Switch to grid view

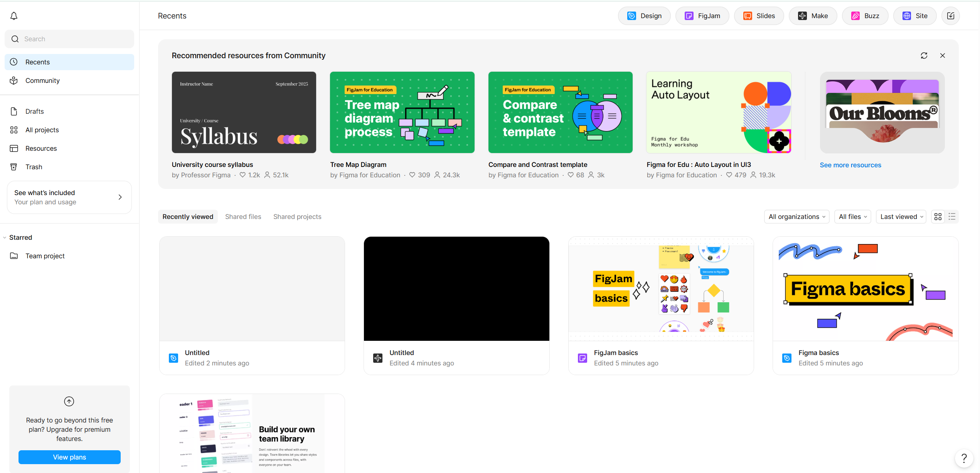(x=938, y=217)
